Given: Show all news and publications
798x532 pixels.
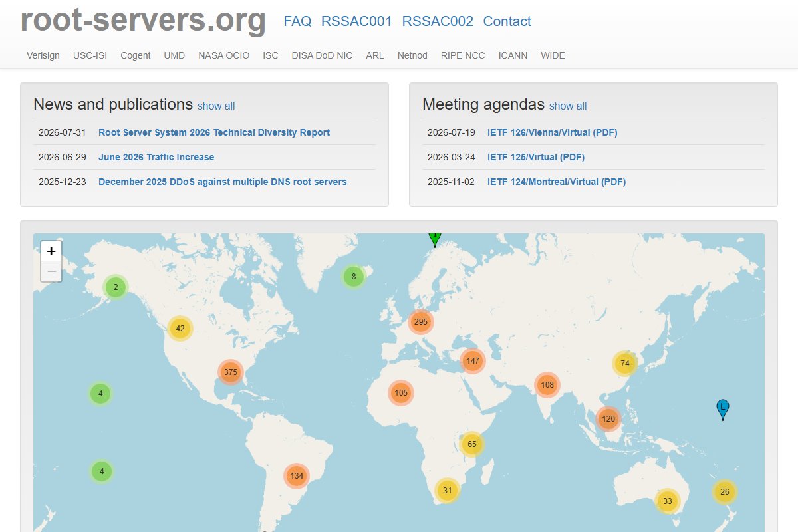Looking at the screenshot, I should point(216,106).
